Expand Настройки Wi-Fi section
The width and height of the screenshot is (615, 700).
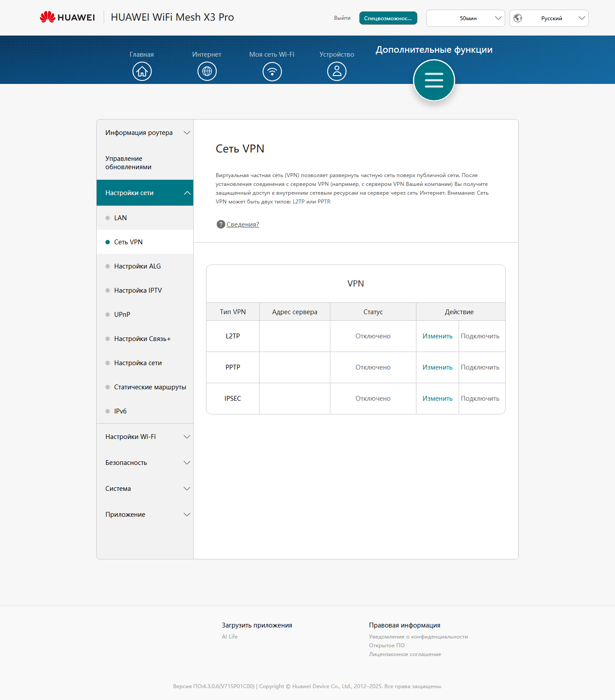(145, 437)
